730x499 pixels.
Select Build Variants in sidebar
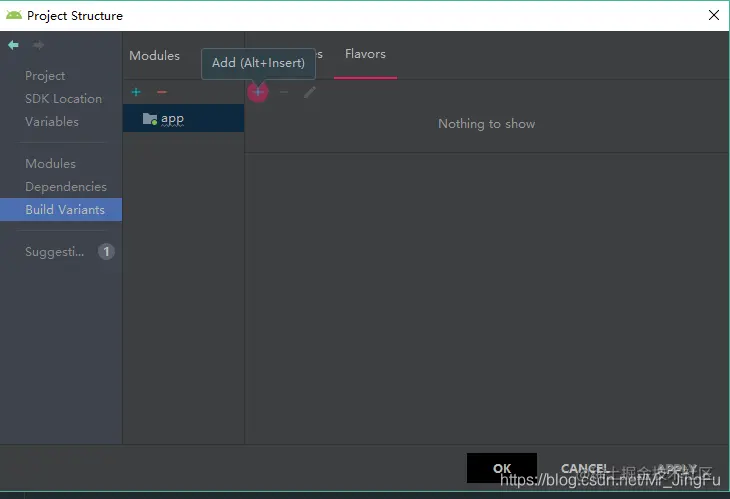(x=61, y=209)
